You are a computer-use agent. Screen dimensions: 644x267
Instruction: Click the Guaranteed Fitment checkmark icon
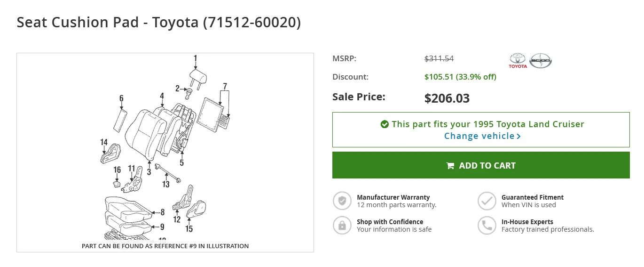coord(487,201)
